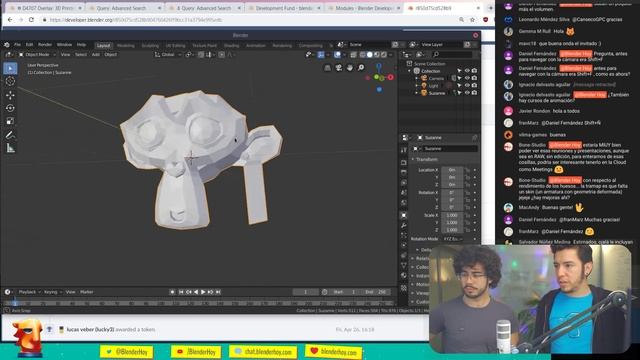
Task: Hide Camera in viewport via eye icon
Action: pyautogui.click(x=467, y=78)
